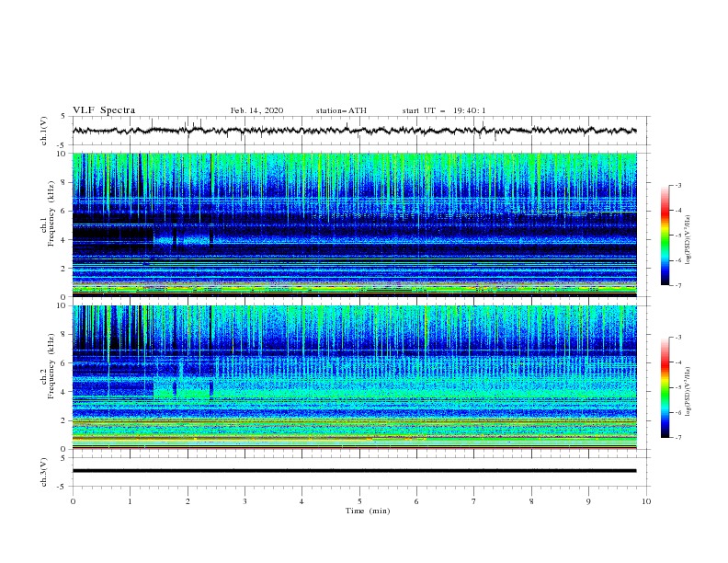Image resolution: width=728 pixels, height=563 pixels.
Task: Click the 'ch.3(V)' waveform axis label
Action: pyautogui.click(x=44, y=472)
